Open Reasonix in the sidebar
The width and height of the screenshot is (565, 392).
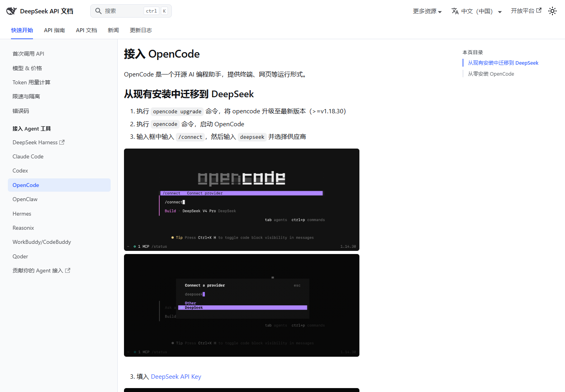click(x=59, y=228)
